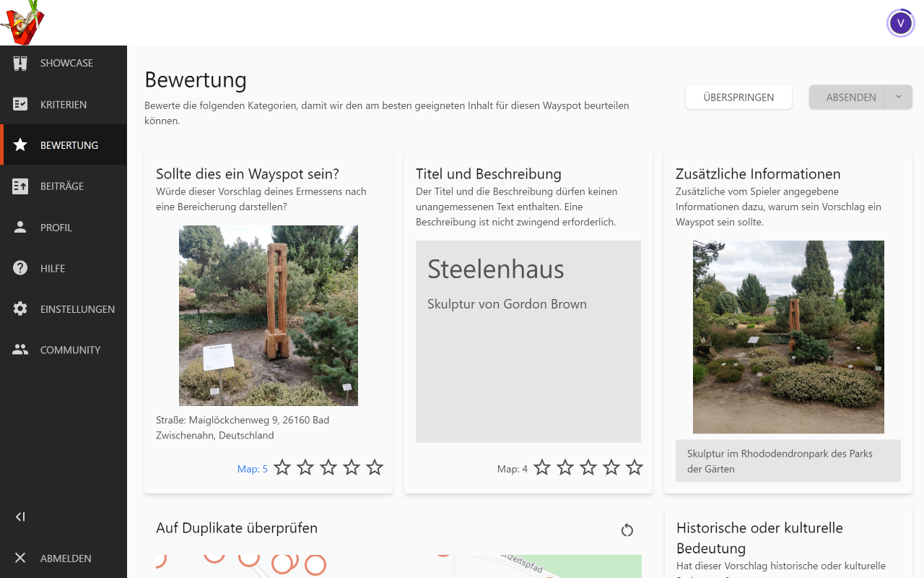Click the binoculars Showcase icon
This screenshot has height=578, width=924.
[x=20, y=63]
